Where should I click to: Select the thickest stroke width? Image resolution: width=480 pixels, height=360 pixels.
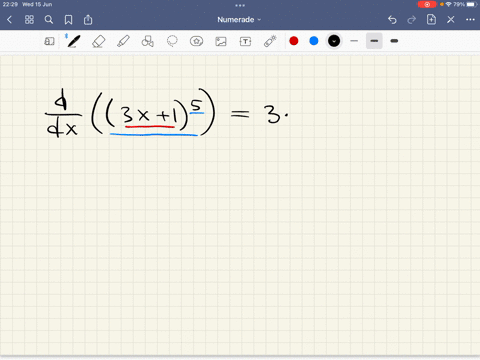[x=394, y=41]
